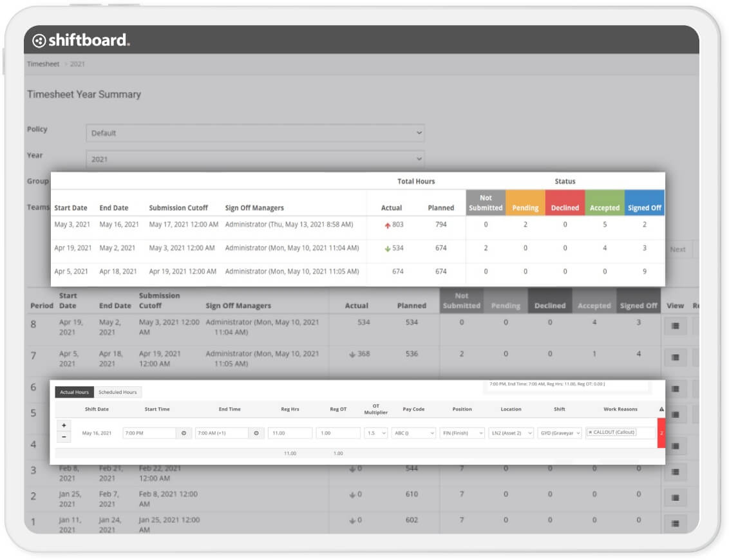Viewport: 729px width, 560px height.
Task: Switch to the Scheduled Hours tab
Action: (118, 392)
